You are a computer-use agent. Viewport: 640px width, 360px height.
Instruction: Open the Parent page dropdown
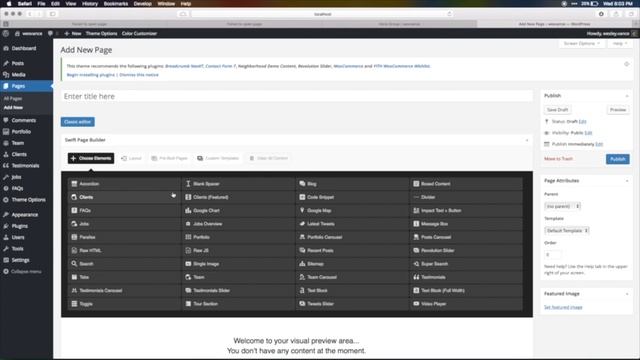[x=562, y=206]
